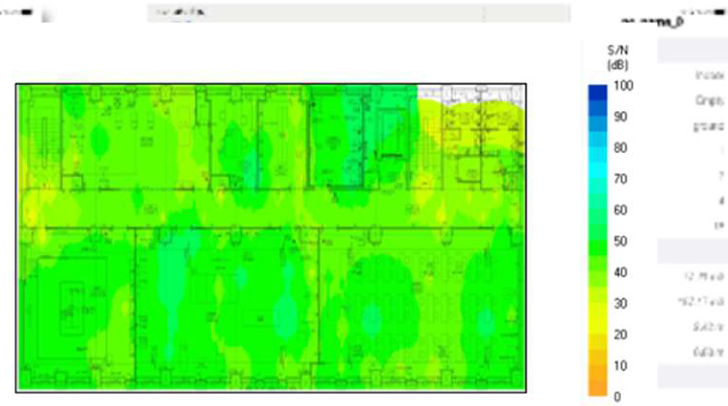
Task: Click the white uncovered area of the heatmap
Action: point(470,92)
